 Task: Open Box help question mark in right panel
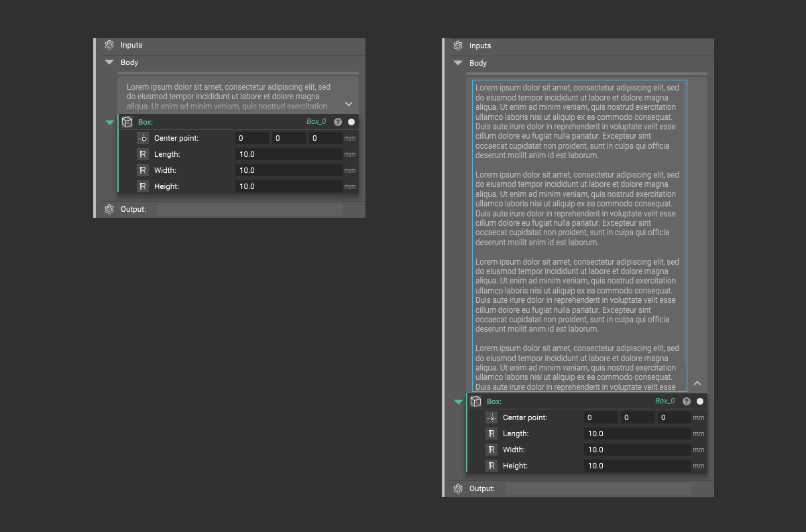tap(687, 401)
